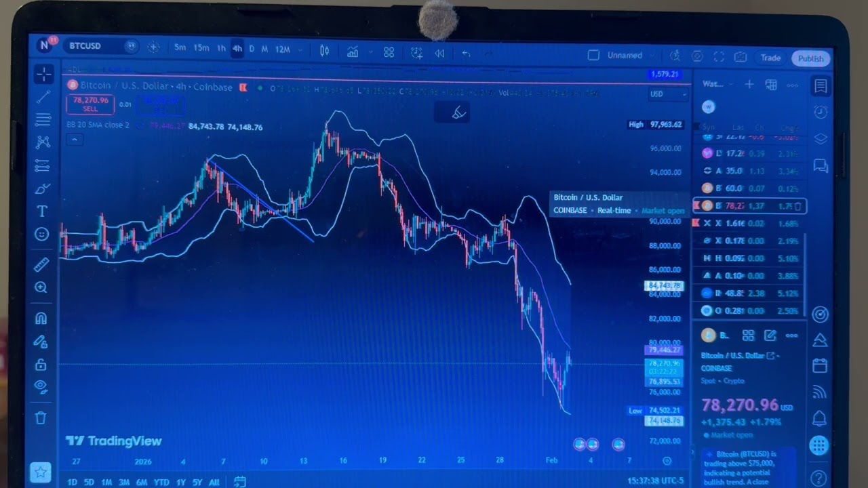Open the USD currency dropdown

(x=668, y=94)
